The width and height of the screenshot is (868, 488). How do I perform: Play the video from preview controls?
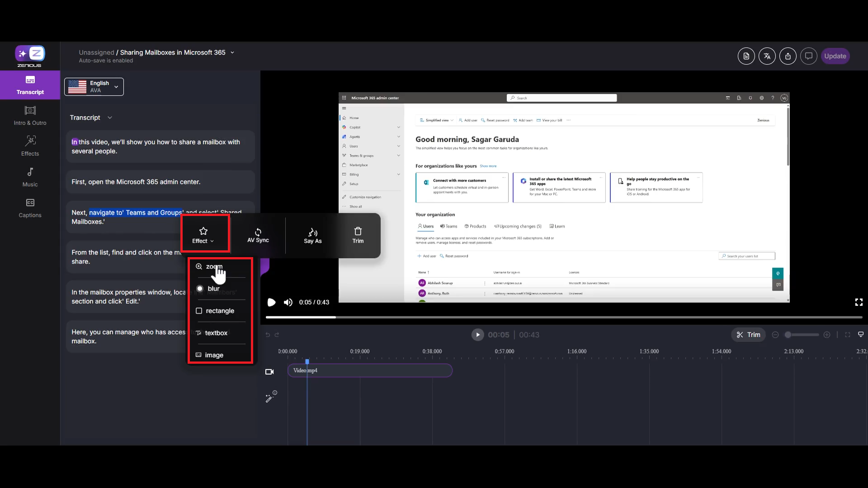point(271,302)
